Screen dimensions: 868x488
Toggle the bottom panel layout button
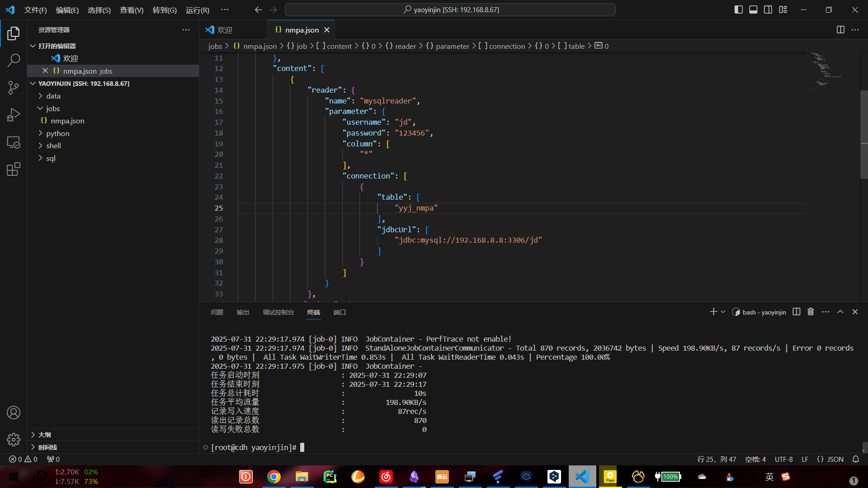[753, 9]
